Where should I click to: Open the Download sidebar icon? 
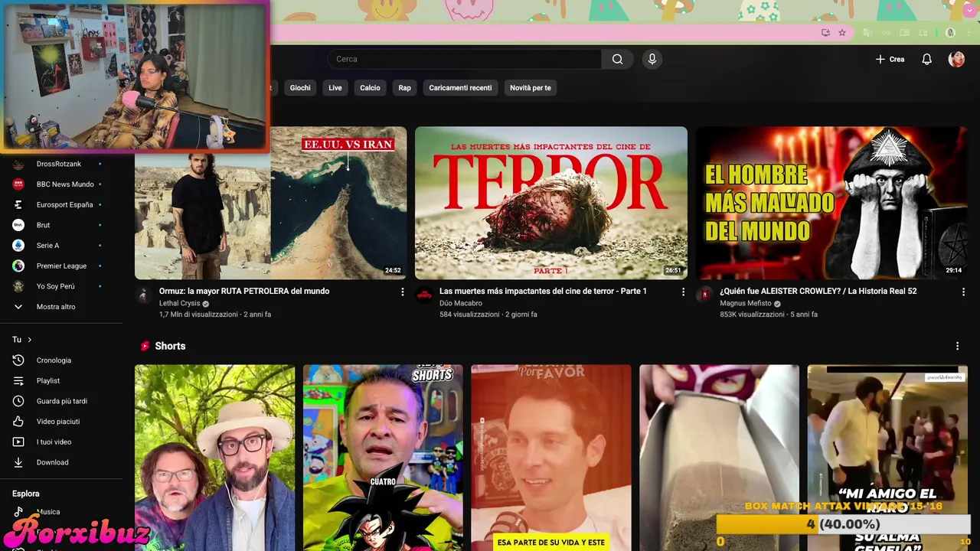click(x=18, y=462)
